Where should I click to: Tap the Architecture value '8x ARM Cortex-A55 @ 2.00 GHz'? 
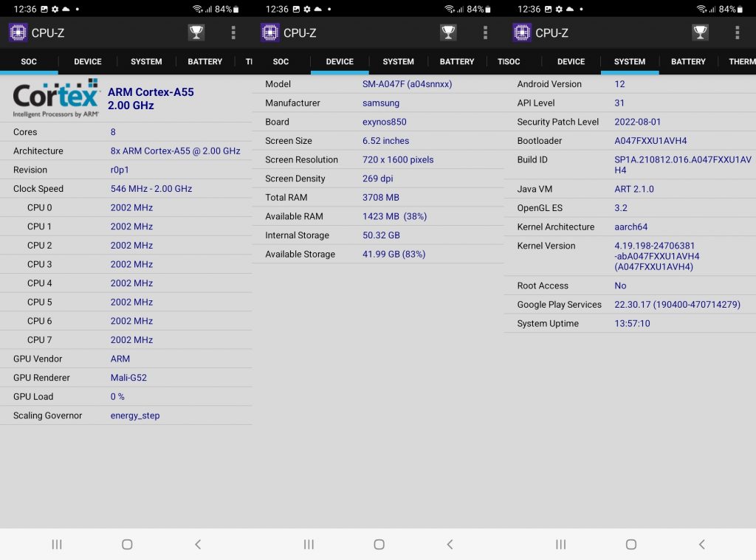click(x=176, y=151)
